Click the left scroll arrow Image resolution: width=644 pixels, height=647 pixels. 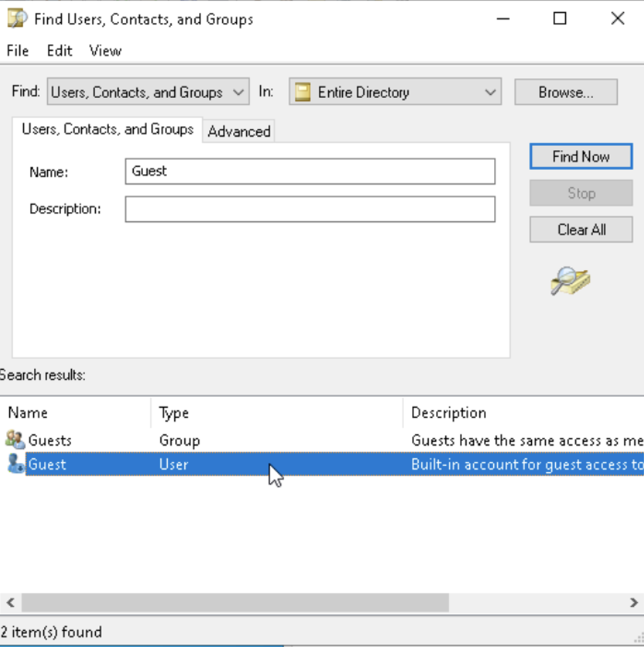[x=11, y=602]
